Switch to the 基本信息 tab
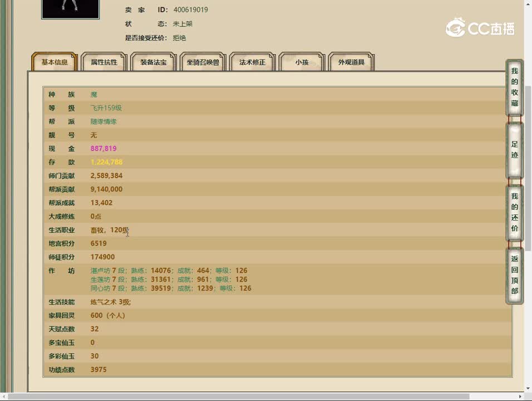This screenshot has height=401, width=532. (55, 62)
